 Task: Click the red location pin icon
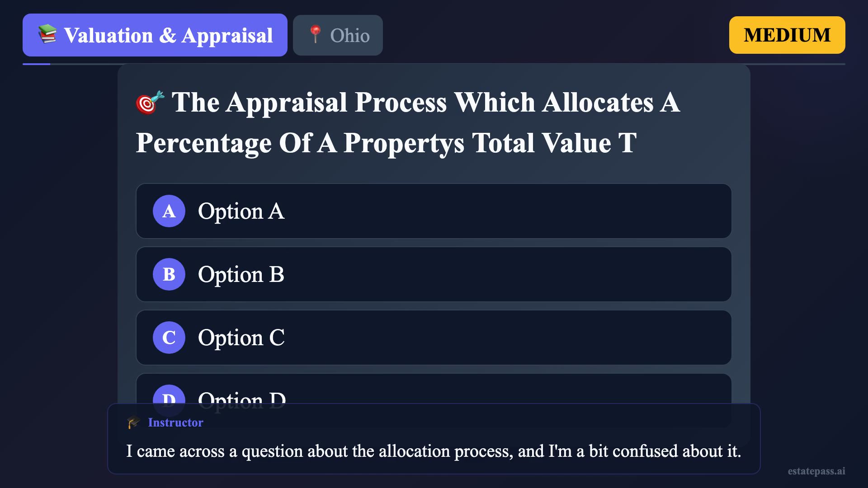click(x=315, y=35)
